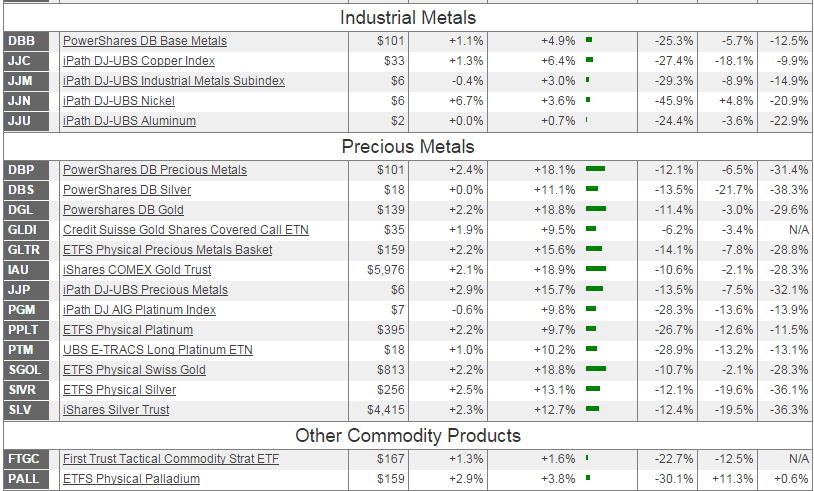Click the FTGC ticker badge

23,459
